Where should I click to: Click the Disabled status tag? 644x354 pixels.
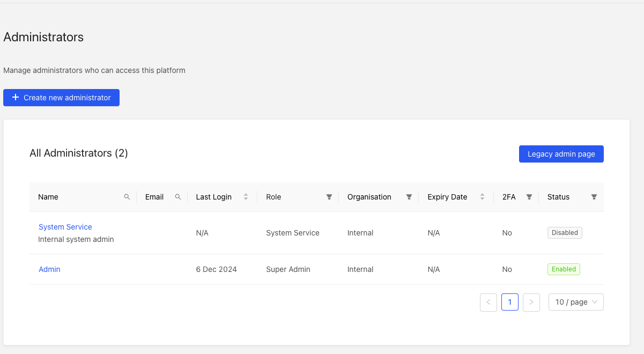[x=565, y=233]
